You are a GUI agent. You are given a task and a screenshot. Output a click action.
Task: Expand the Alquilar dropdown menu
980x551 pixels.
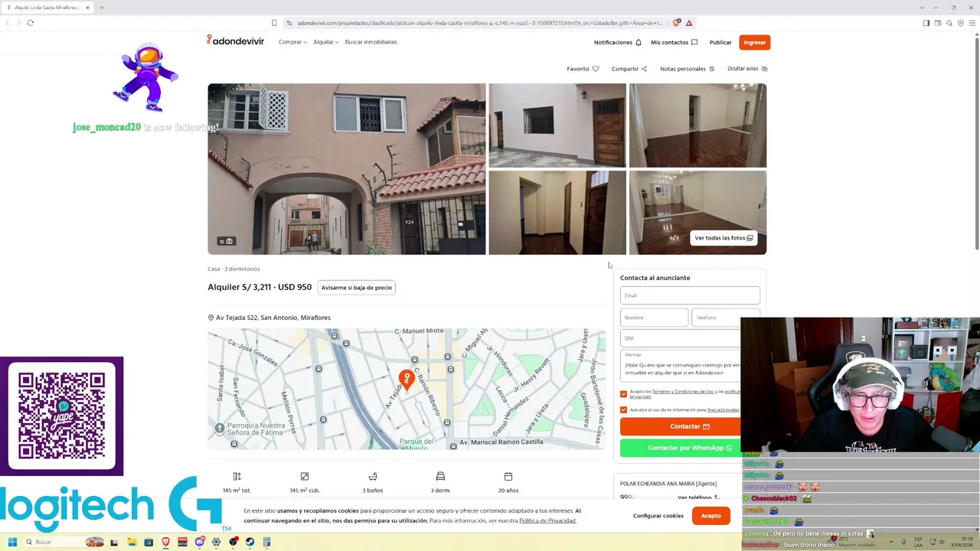click(325, 42)
